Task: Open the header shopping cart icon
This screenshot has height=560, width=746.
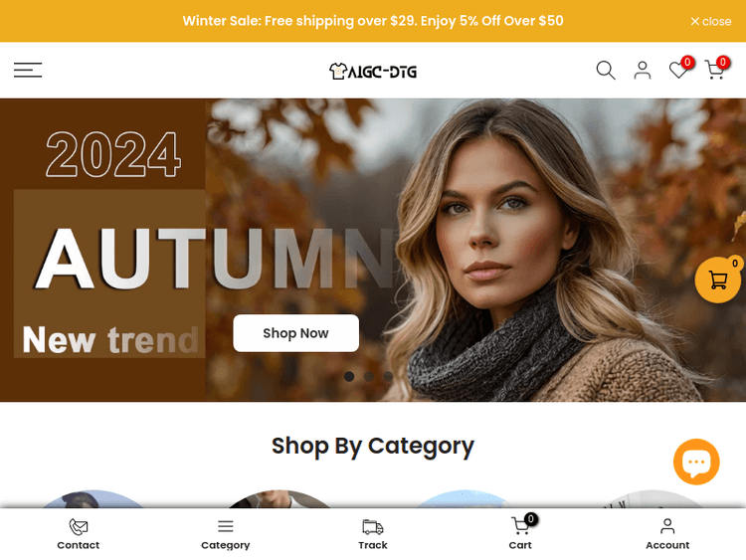Action: click(x=714, y=71)
